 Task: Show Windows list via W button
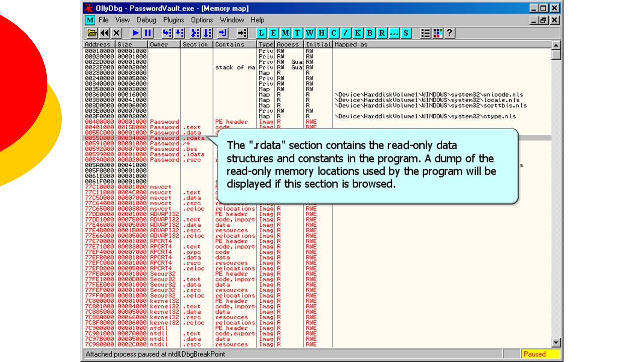click(309, 33)
